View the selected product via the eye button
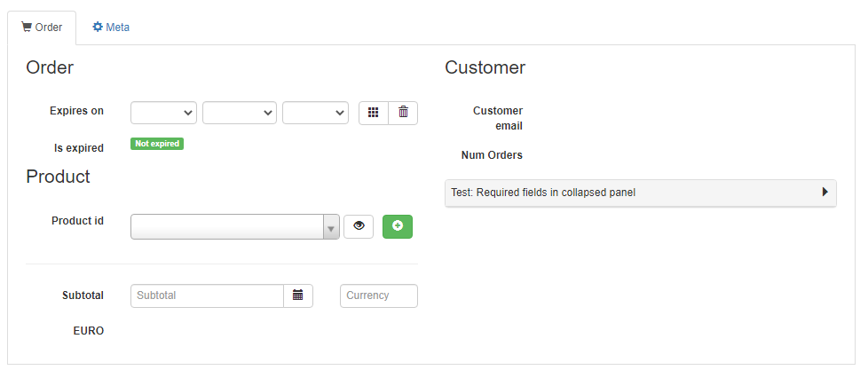Image resolution: width=868 pixels, height=378 pixels. tap(359, 226)
